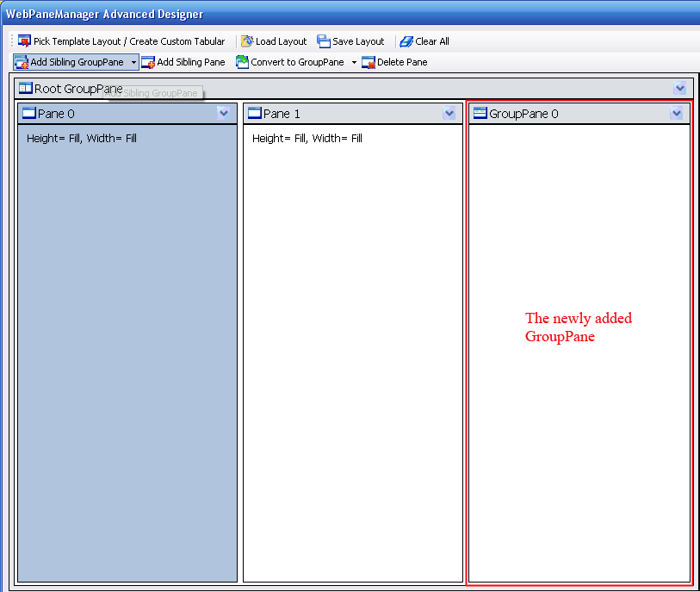The width and height of the screenshot is (700, 592).
Task: Expand the Root GroupPane chevron menu
Action: [x=680, y=89]
